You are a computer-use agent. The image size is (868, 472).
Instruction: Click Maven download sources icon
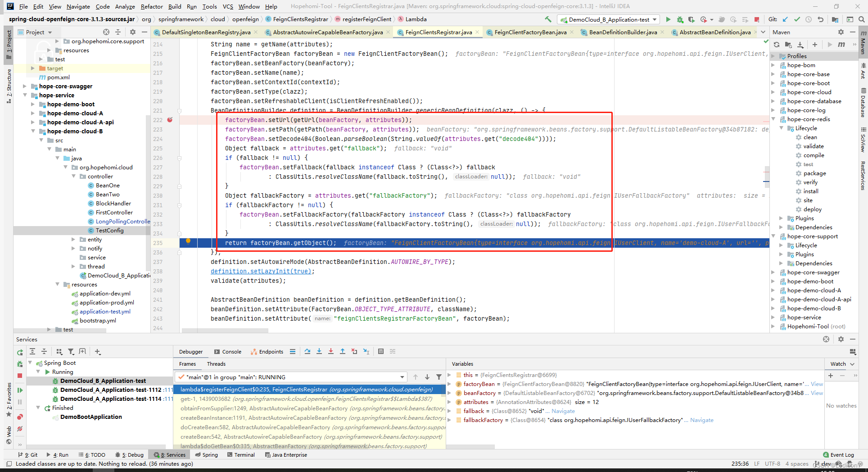click(x=800, y=44)
